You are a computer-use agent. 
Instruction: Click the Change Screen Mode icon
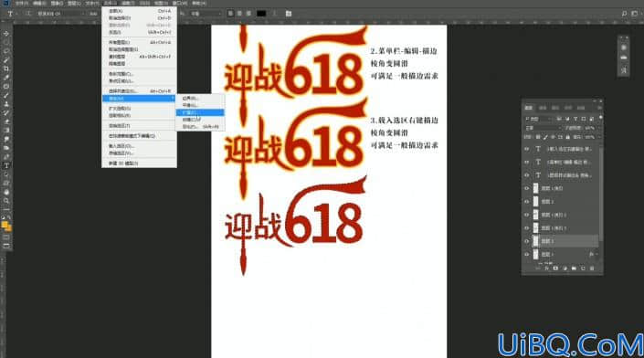(x=6, y=246)
